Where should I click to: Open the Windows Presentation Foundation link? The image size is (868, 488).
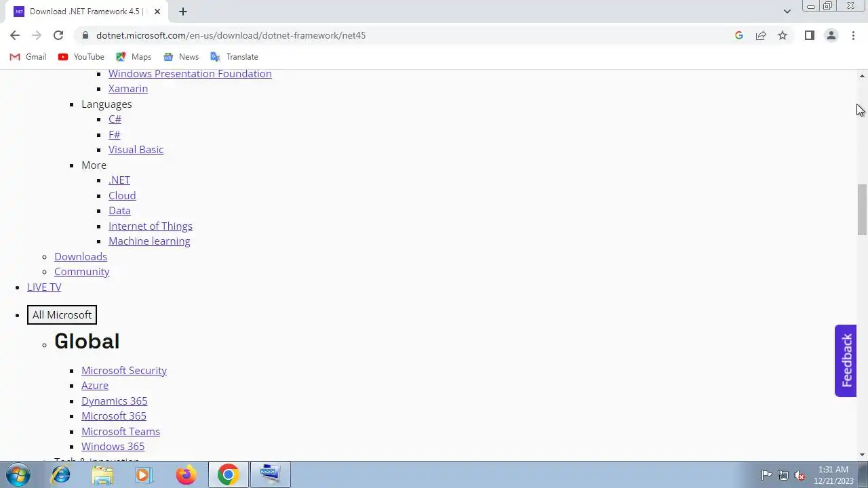click(190, 73)
